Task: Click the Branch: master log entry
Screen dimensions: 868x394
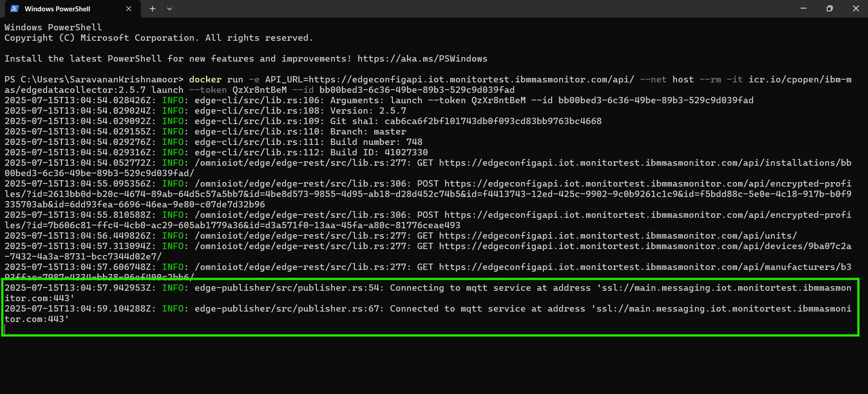Action: point(368,131)
